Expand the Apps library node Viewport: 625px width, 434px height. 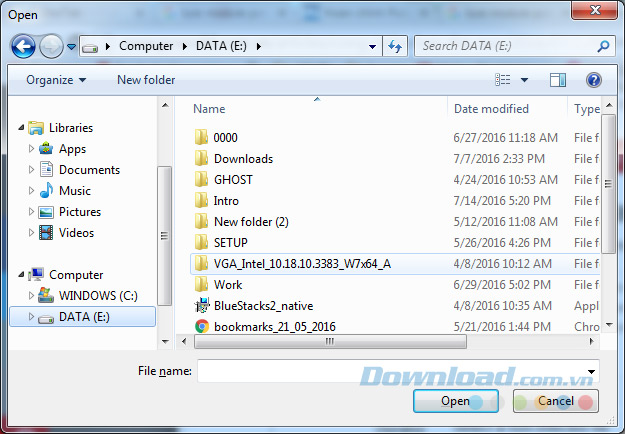pyautogui.click(x=31, y=149)
